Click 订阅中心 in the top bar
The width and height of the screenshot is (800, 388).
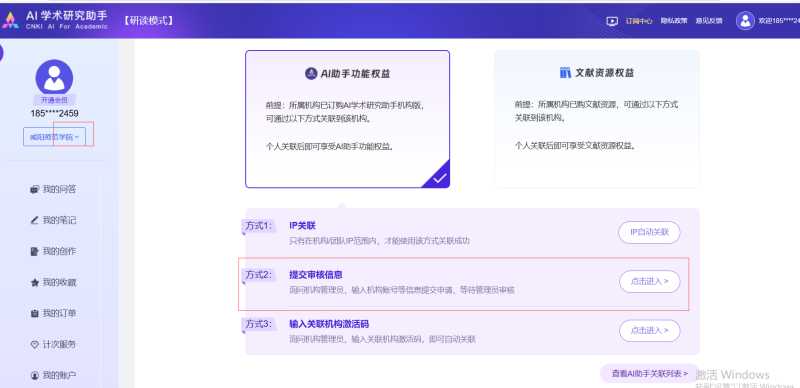pos(639,21)
